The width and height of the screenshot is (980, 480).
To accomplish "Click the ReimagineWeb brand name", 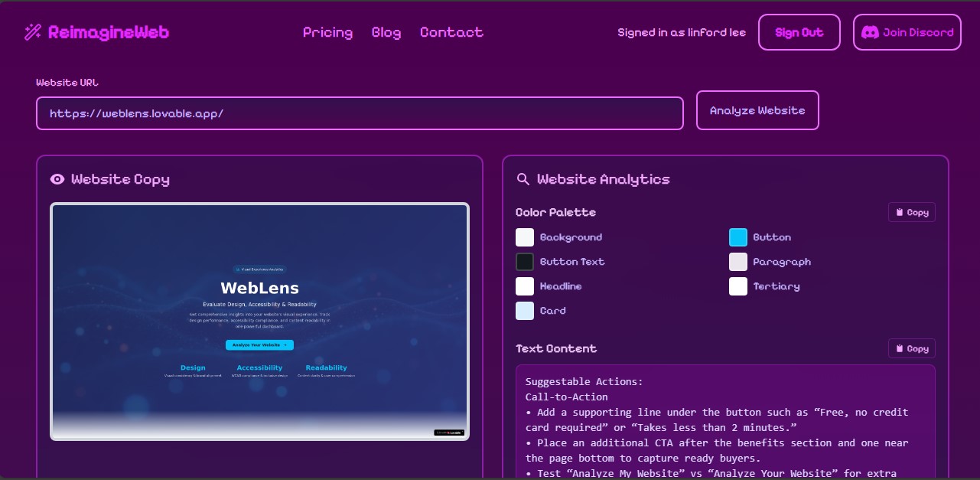I will [x=109, y=32].
